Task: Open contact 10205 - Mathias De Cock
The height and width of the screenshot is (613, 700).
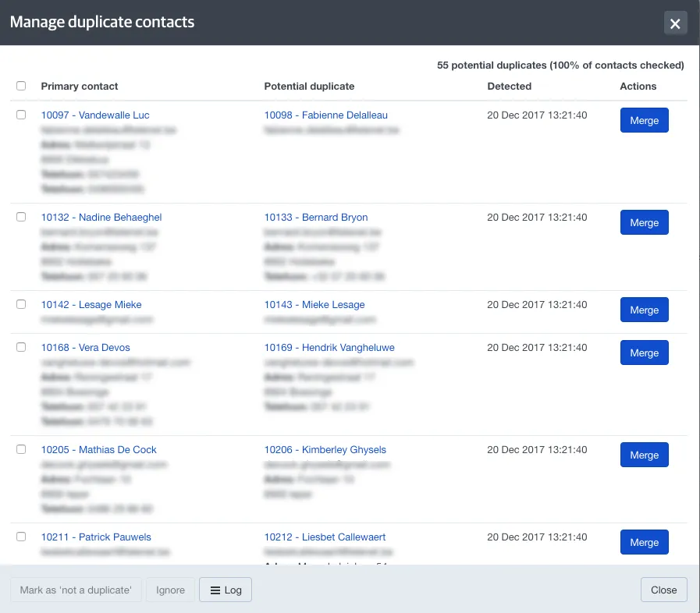Action: tap(98, 450)
